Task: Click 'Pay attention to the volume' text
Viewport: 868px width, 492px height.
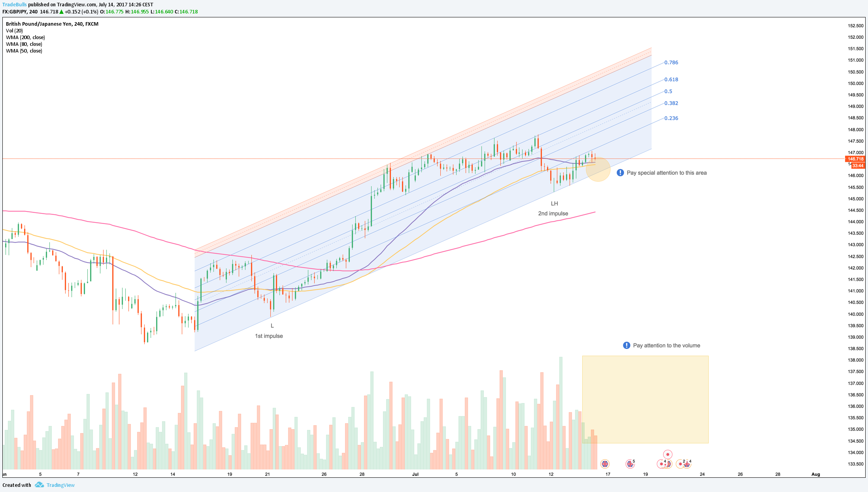Action: [x=666, y=345]
